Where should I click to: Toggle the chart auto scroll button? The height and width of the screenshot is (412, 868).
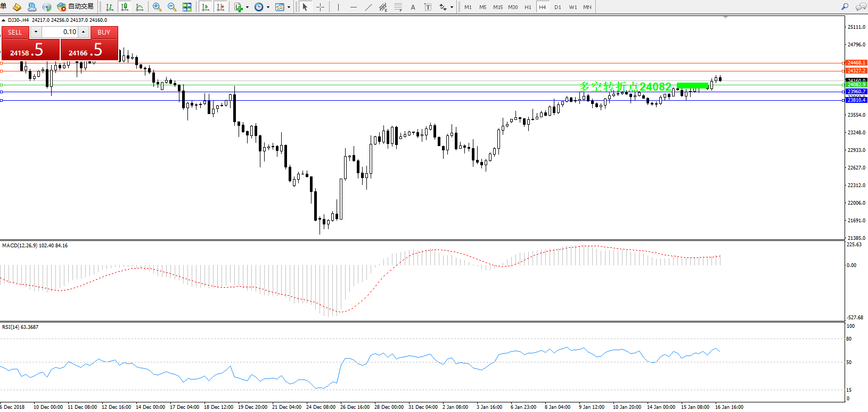206,7
